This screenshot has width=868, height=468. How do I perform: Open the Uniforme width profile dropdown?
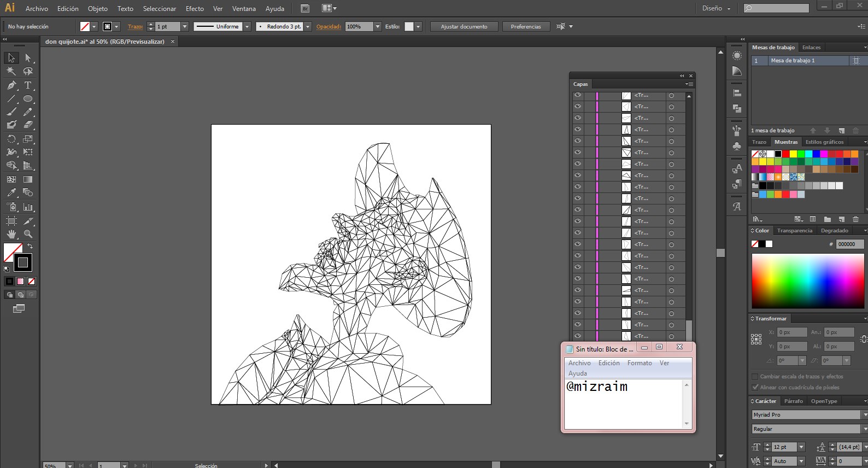(247, 26)
